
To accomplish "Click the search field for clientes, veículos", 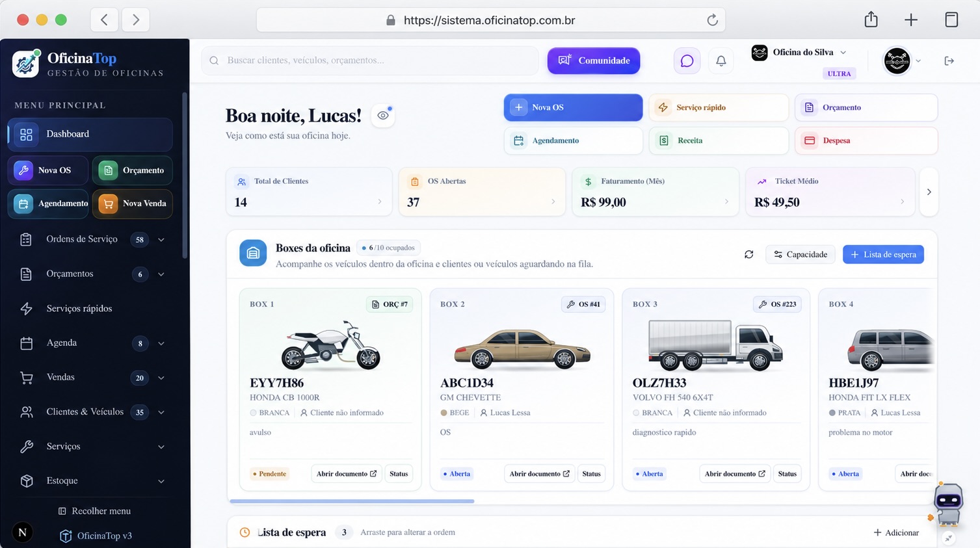I will pyautogui.click(x=370, y=60).
